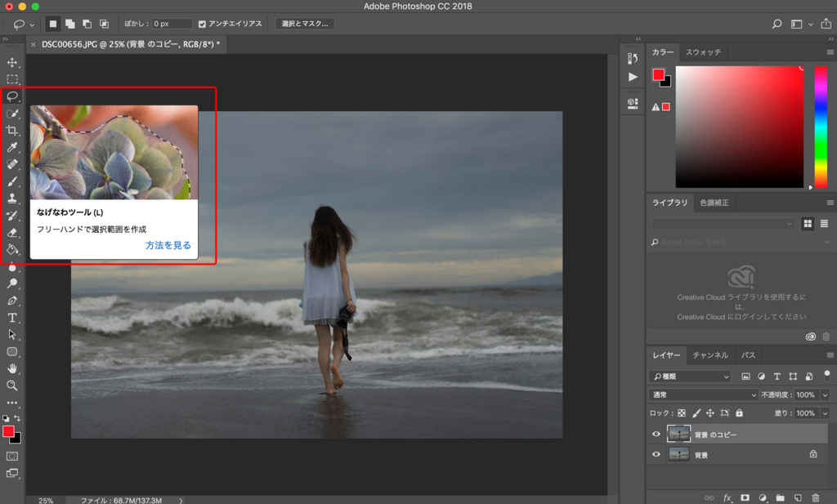Switch to the チャンネル tab
This screenshot has width=837, height=504.
click(x=710, y=355)
